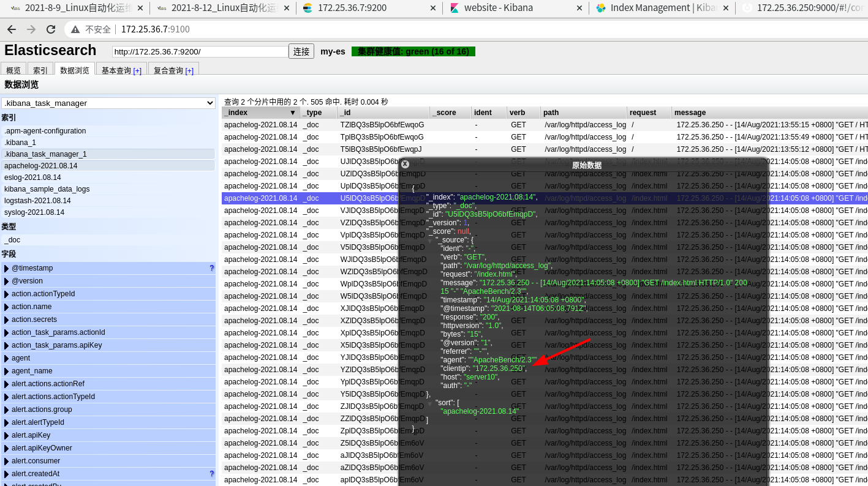Close the 172.25.36.7:9200 browser tab
Viewport: 868px width, 486px height.
(x=432, y=8)
